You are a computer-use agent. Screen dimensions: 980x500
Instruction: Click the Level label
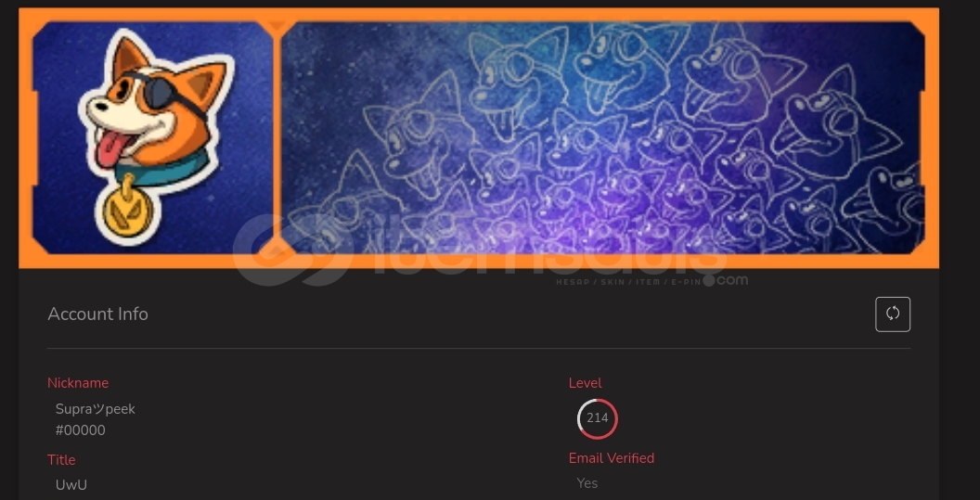[586, 383]
